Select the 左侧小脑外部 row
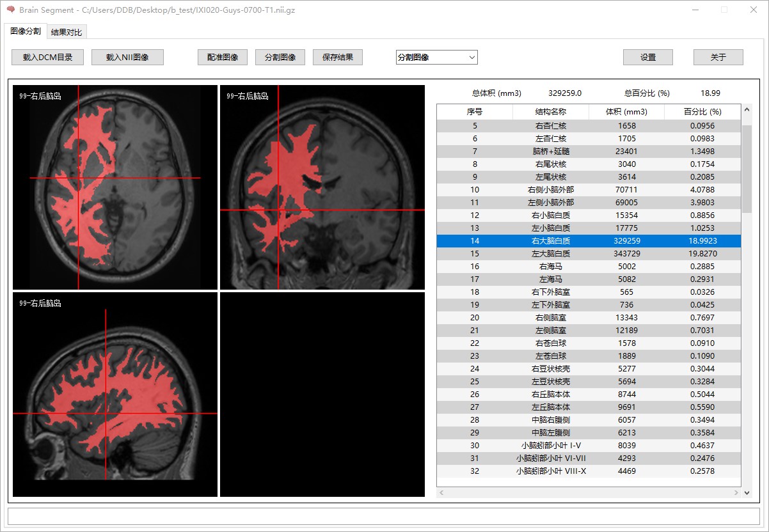This screenshot has height=532, width=769. pos(589,203)
